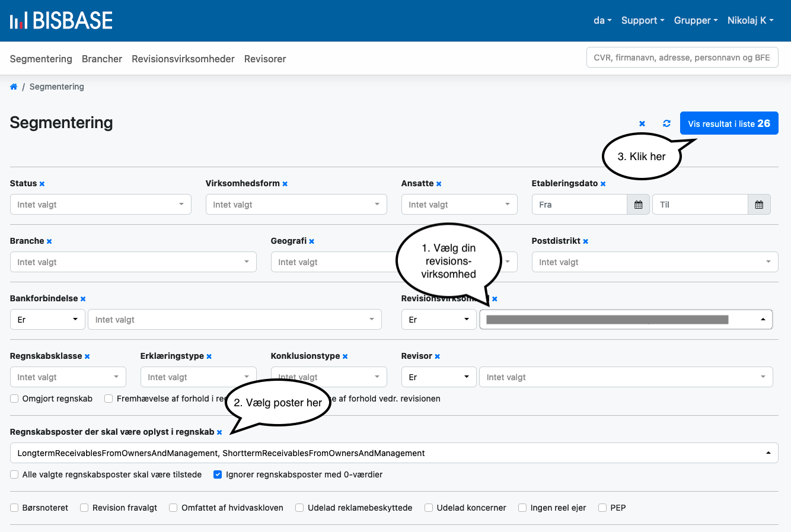Clear the Postdistrikt filter x icon
The height and width of the screenshot is (532, 791).
coord(586,241)
